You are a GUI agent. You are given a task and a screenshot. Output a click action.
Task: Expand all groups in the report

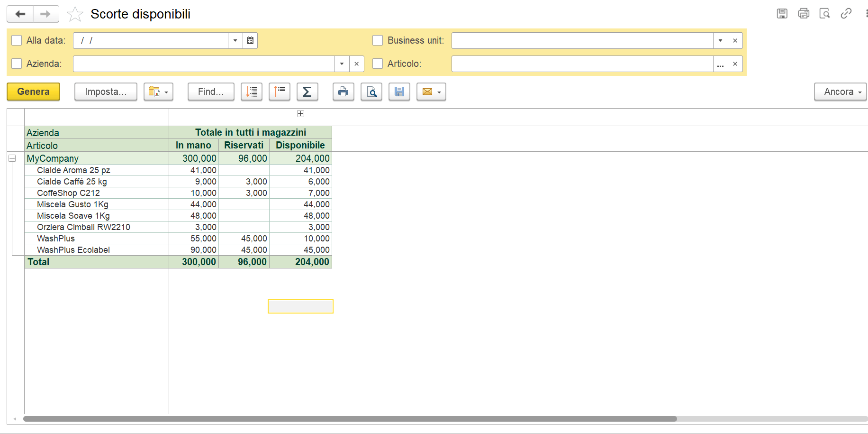click(x=251, y=92)
